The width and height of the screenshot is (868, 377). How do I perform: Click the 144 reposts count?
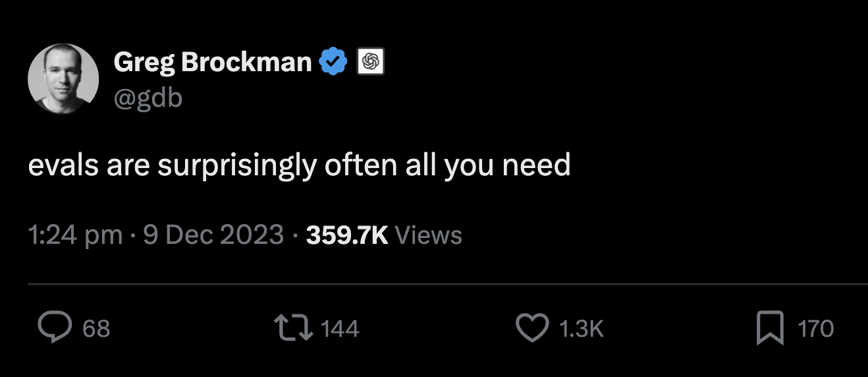coord(340,329)
